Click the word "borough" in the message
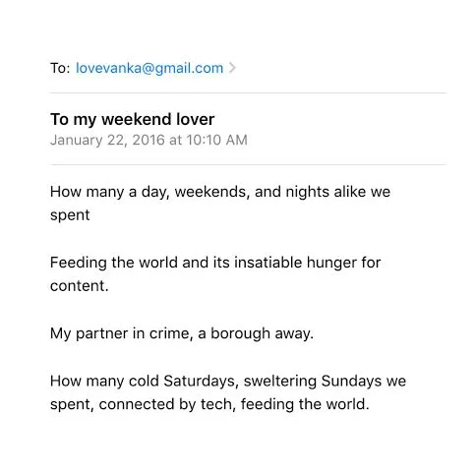Viewport: 476px width, 476px height. pyautogui.click(x=240, y=334)
